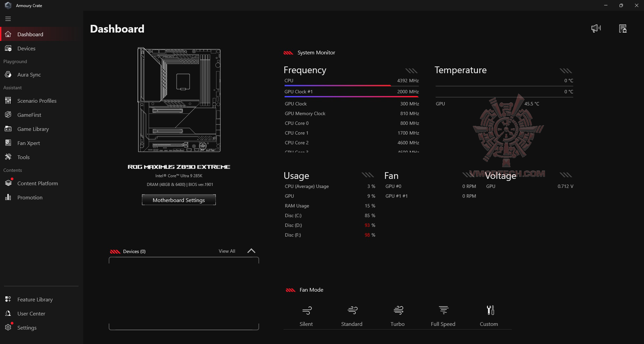Viewport: 644px width, 344px height.
Task: Select the Turbo fan mode label
Action: tap(397, 324)
